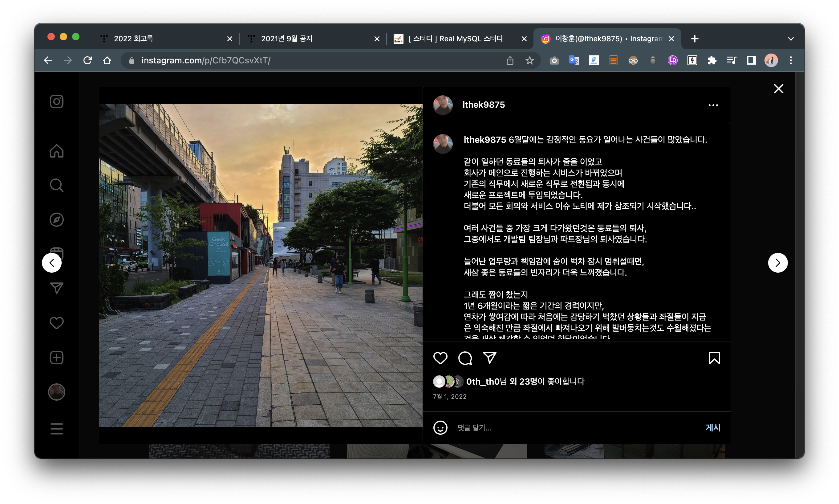The width and height of the screenshot is (839, 504).
Task: Open Instagram search in sidebar
Action: [x=56, y=186]
